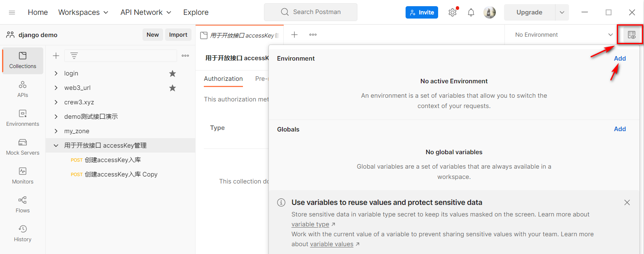
Task: Click the Import button
Action: [178, 35]
